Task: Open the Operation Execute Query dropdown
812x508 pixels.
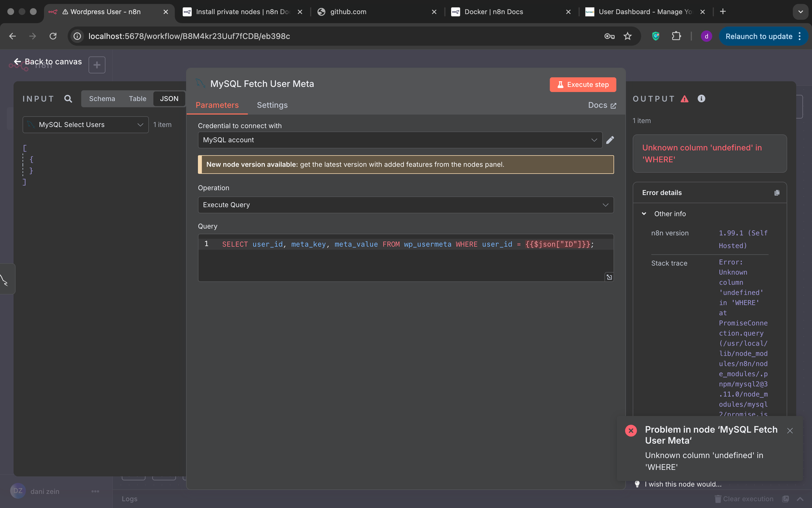Action: click(x=405, y=205)
